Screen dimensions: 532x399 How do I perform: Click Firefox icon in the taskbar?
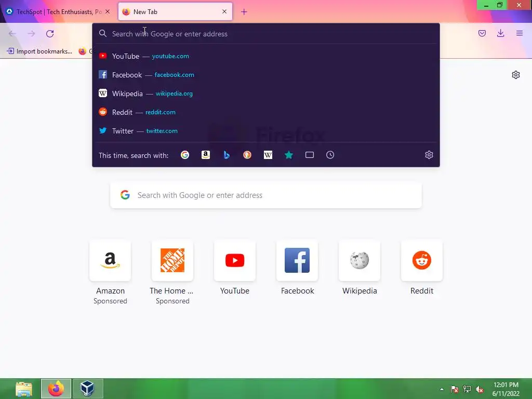point(56,389)
